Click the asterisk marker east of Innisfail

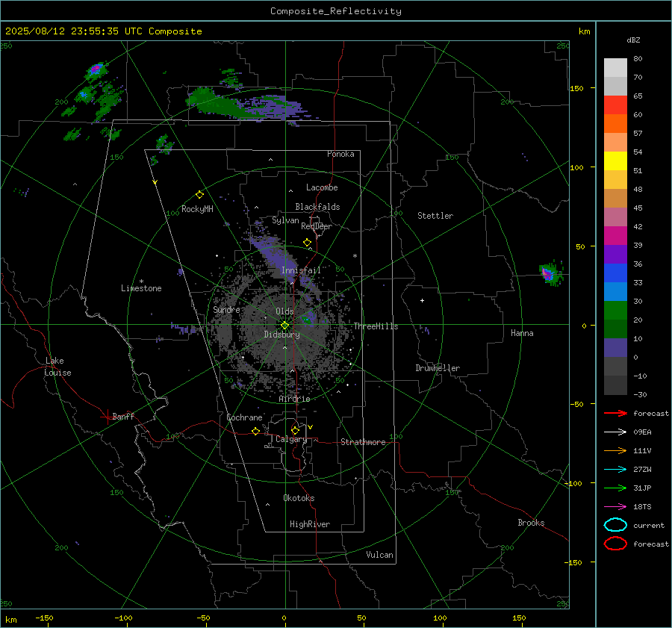355,256
